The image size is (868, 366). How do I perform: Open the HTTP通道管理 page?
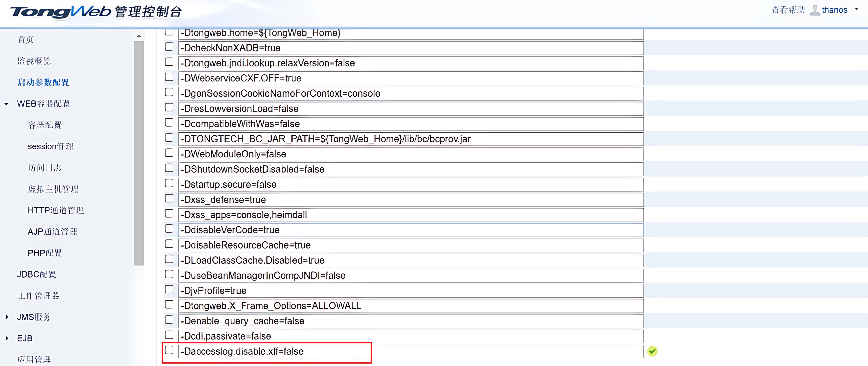tap(56, 210)
